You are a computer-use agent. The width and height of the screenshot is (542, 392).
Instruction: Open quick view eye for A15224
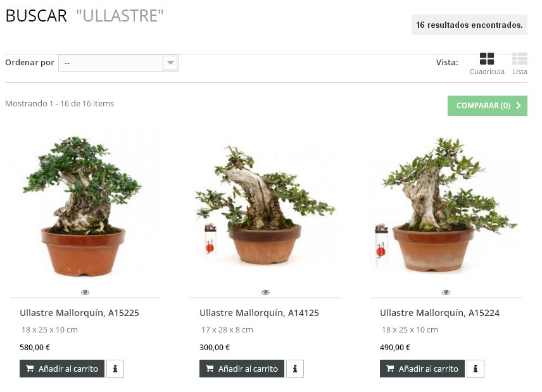[x=446, y=293]
